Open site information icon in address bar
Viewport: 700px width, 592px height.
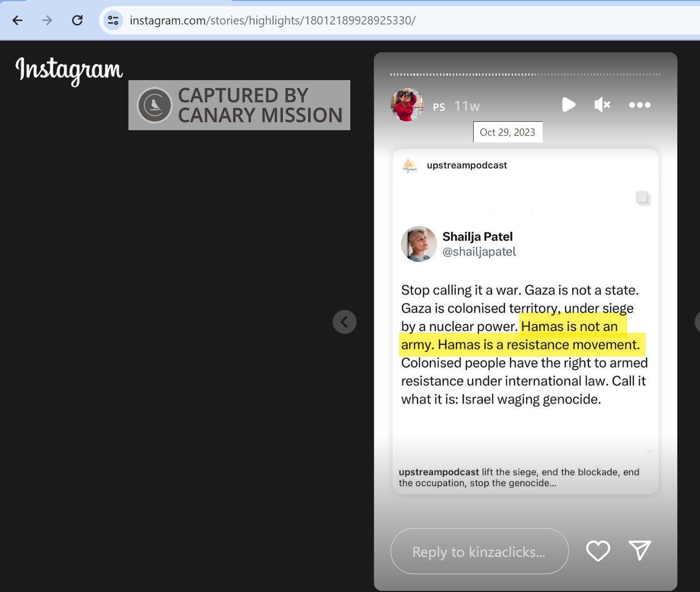[x=113, y=21]
